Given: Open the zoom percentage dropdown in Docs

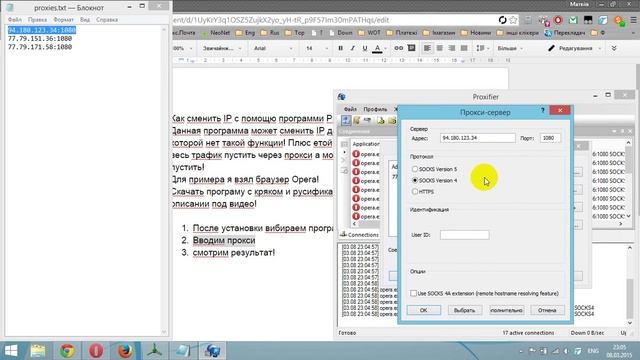Looking at the screenshot, I should point(182,48).
